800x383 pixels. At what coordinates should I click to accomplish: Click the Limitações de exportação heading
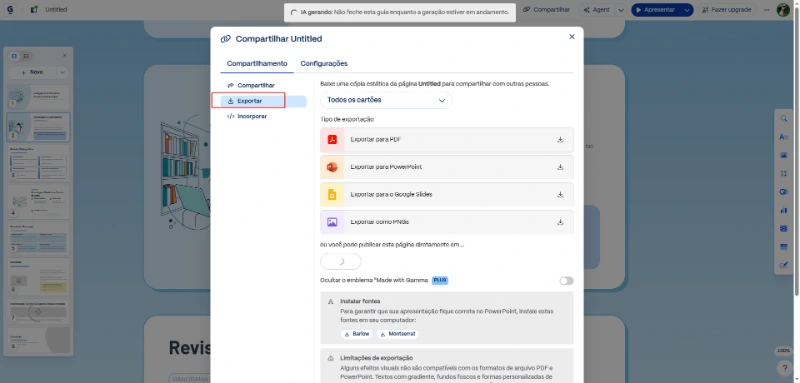click(377, 358)
